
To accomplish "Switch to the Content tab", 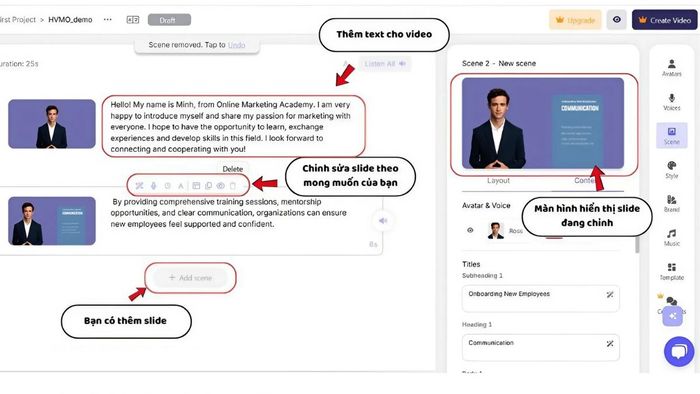I will (x=585, y=181).
